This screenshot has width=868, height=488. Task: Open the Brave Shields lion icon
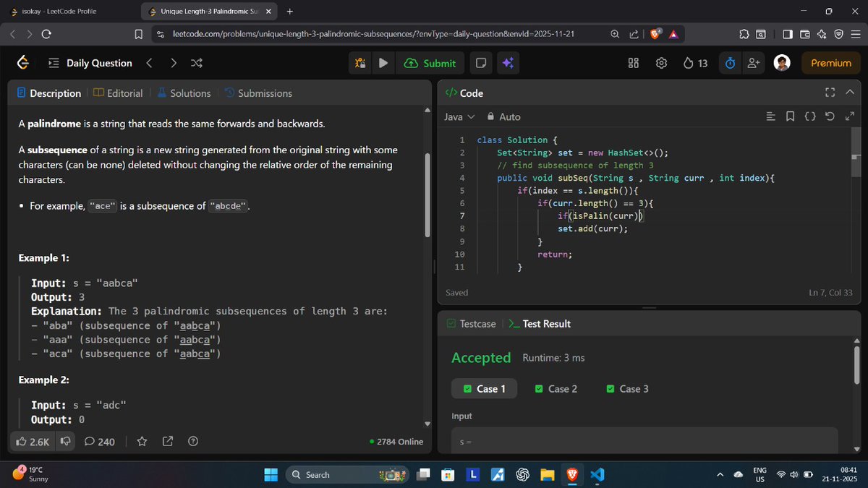655,34
